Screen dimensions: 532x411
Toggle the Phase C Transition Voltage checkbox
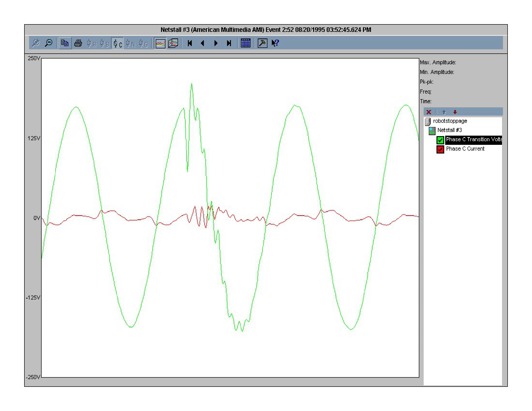click(440, 140)
